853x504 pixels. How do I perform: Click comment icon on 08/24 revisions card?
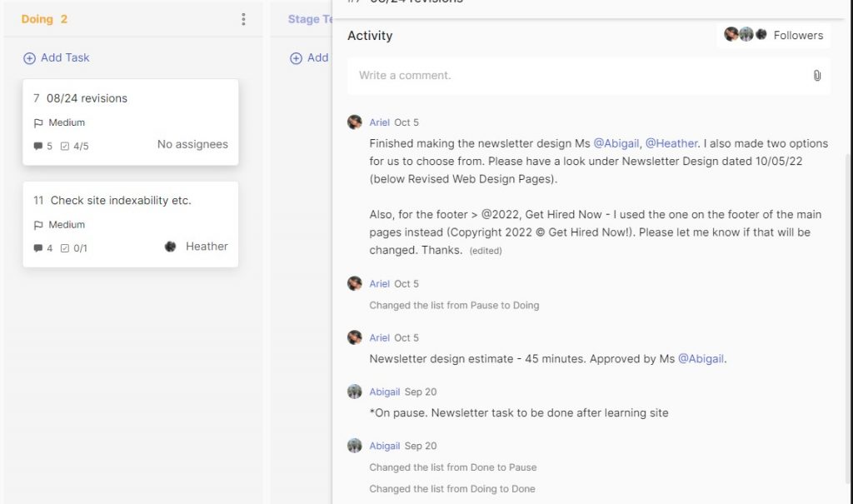click(37, 147)
